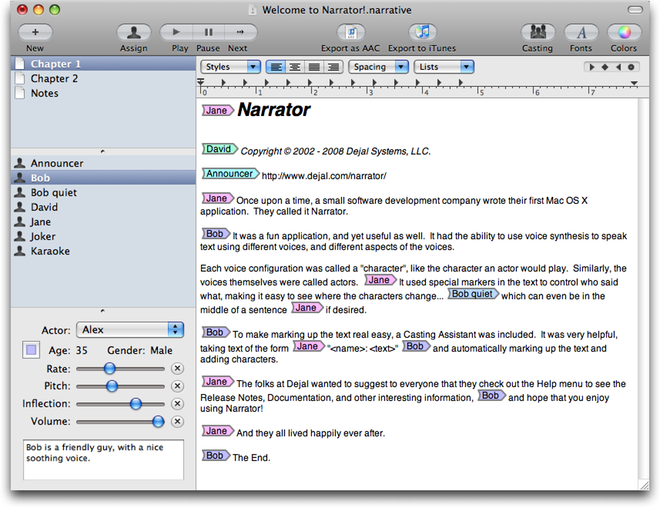The width and height of the screenshot is (660, 508).
Task: Click the Jane marker before Narrator title
Action: [x=218, y=111]
